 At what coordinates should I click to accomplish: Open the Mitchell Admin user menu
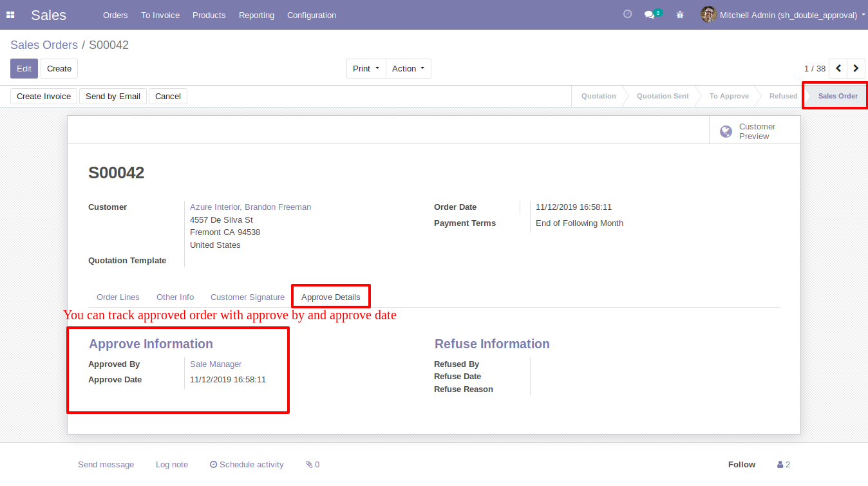click(x=782, y=15)
